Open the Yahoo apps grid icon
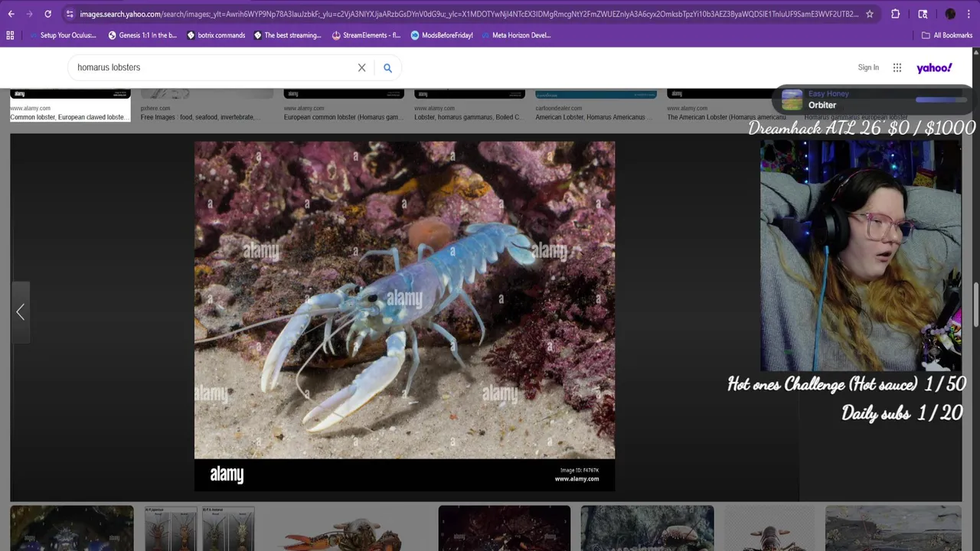The image size is (980, 551). click(x=897, y=67)
